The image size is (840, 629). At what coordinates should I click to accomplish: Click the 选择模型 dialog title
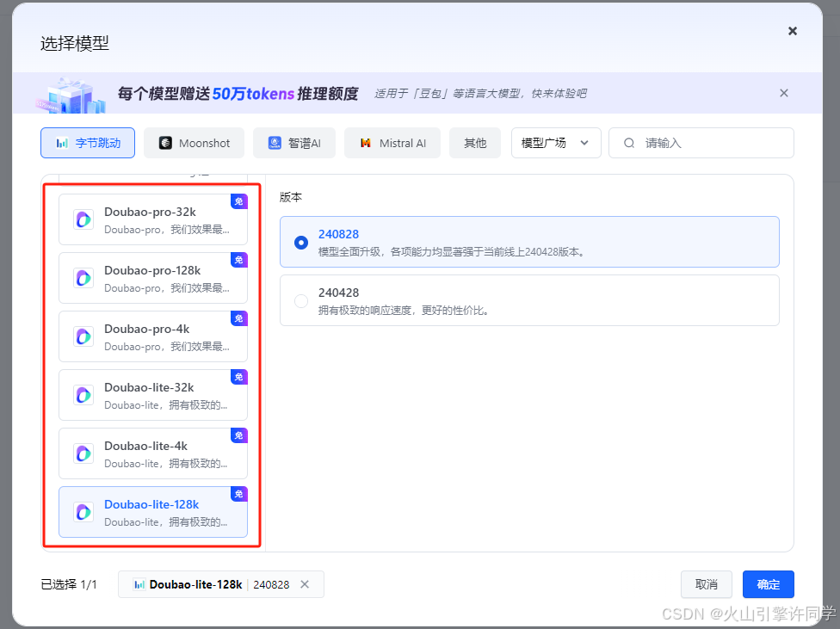pyautogui.click(x=75, y=43)
